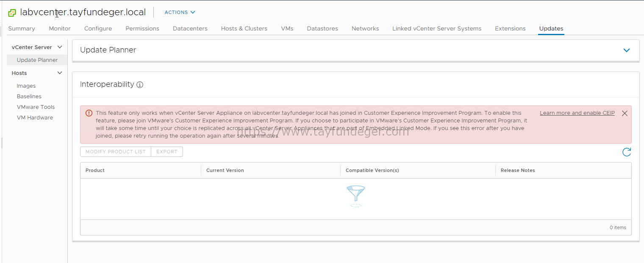Dismiss the CEIP error banner
This screenshot has width=644, height=263.
(625, 113)
